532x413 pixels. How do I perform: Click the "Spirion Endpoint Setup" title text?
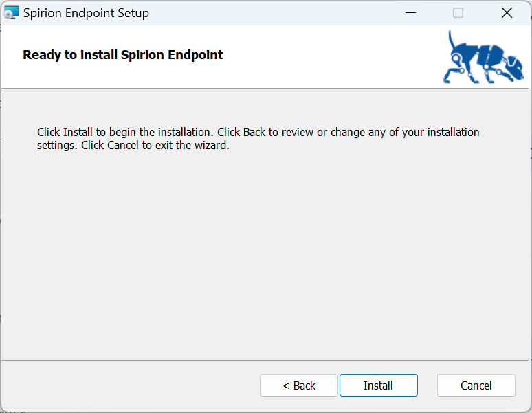(x=86, y=13)
